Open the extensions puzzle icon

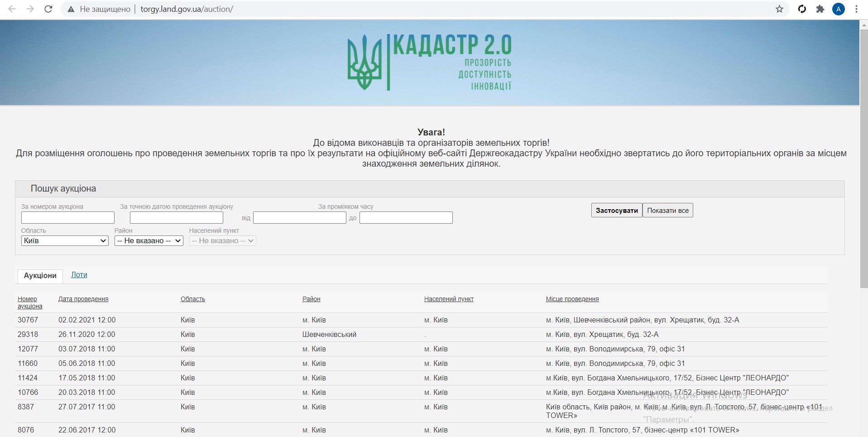(x=820, y=9)
